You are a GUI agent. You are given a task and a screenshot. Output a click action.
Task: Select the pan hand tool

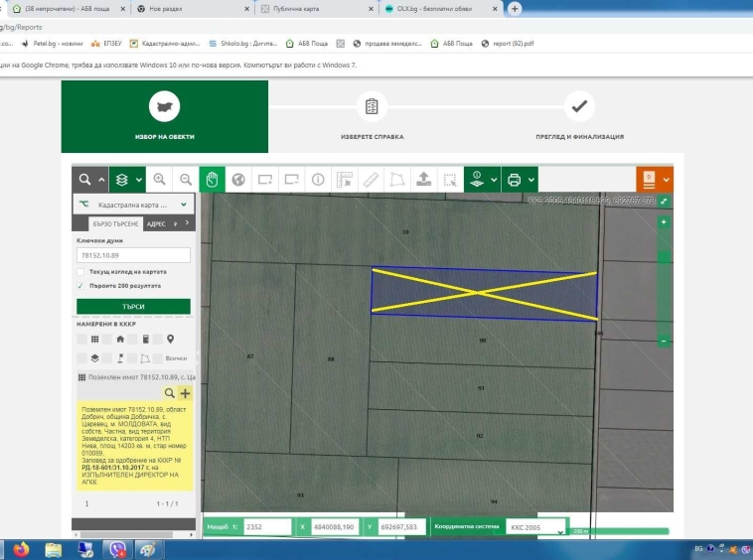pyautogui.click(x=212, y=180)
